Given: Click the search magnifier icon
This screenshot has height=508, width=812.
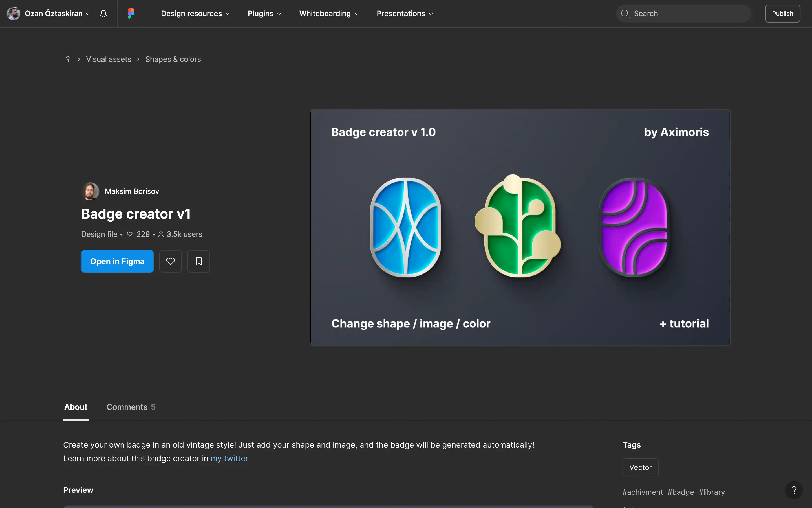Looking at the screenshot, I should [625, 14].
